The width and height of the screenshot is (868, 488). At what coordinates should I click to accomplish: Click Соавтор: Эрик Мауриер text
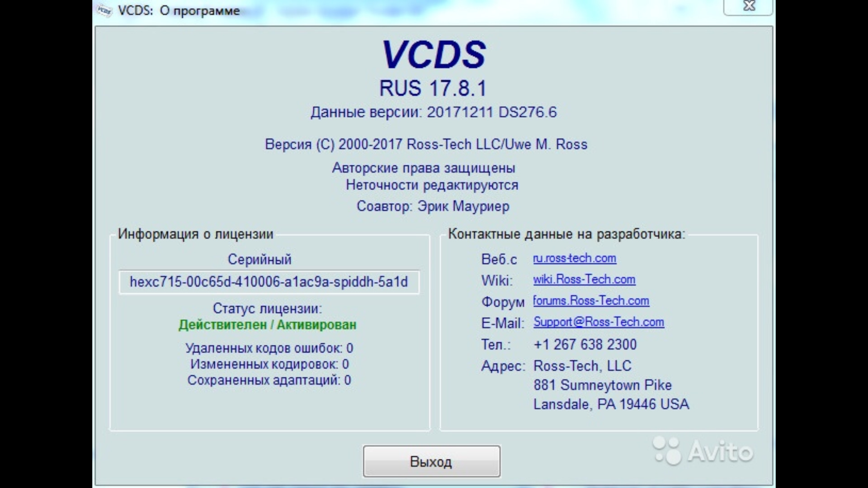point(433,206)
